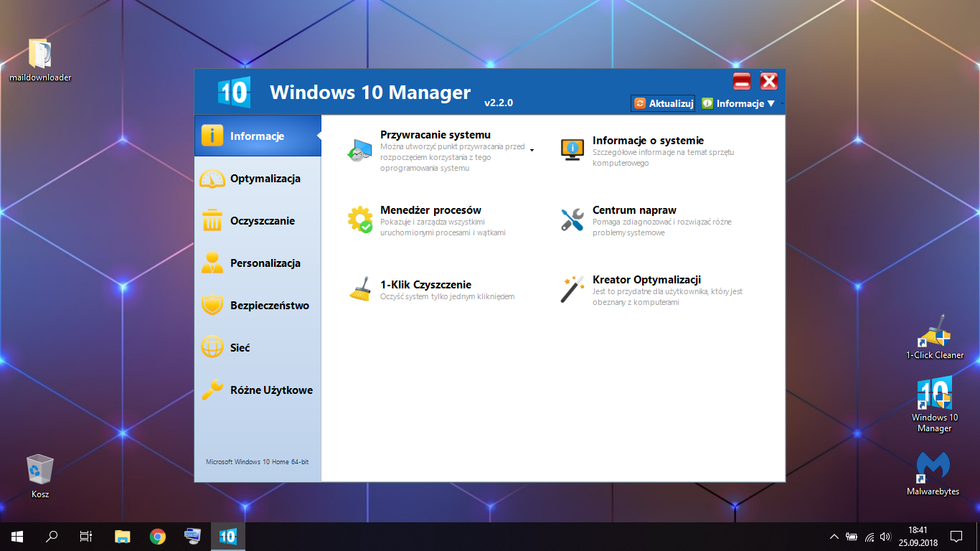Viewport: 980px width, 551px height.
Task: Switch to the Sieć tab
Action: (x=258, y=348)
